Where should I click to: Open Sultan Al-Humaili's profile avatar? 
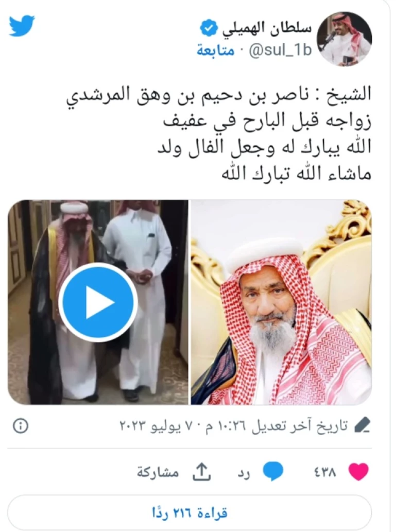344,39
